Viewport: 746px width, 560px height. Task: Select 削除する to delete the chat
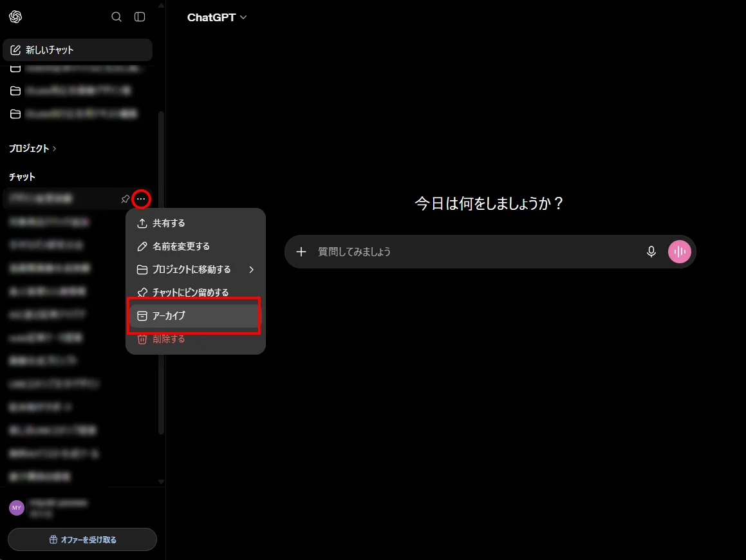point(195,339)
